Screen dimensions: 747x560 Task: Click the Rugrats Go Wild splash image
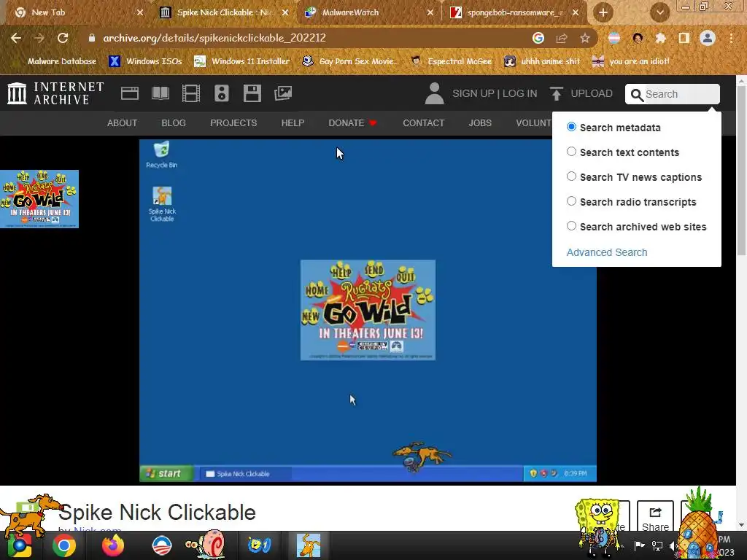point(368,310)
